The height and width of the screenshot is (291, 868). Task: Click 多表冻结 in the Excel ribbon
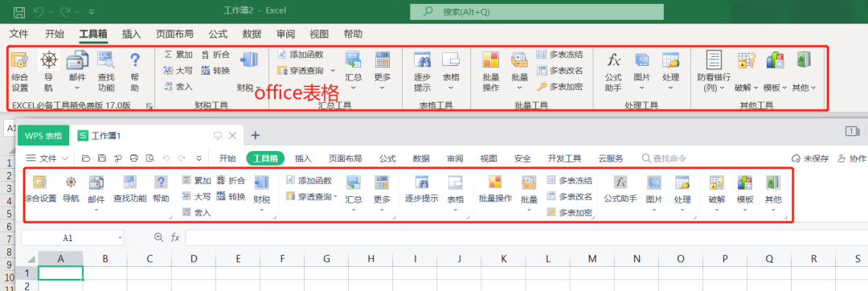(x=559, y=54)
